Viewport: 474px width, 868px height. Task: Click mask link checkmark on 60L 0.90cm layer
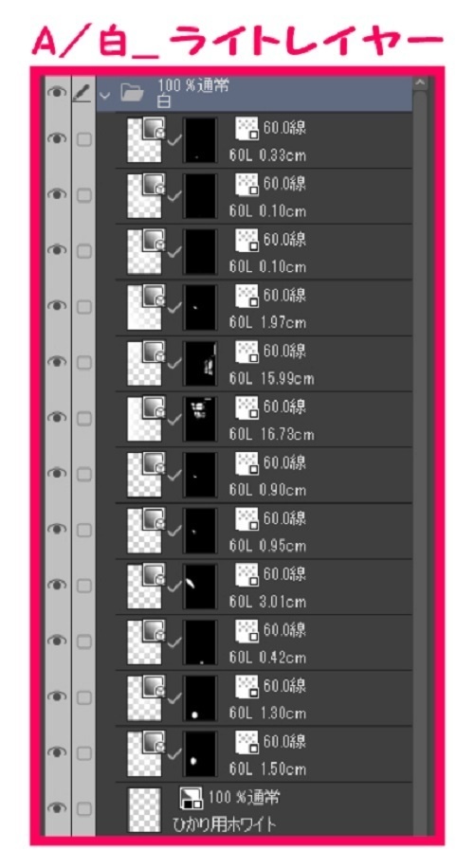coord(174,475)
